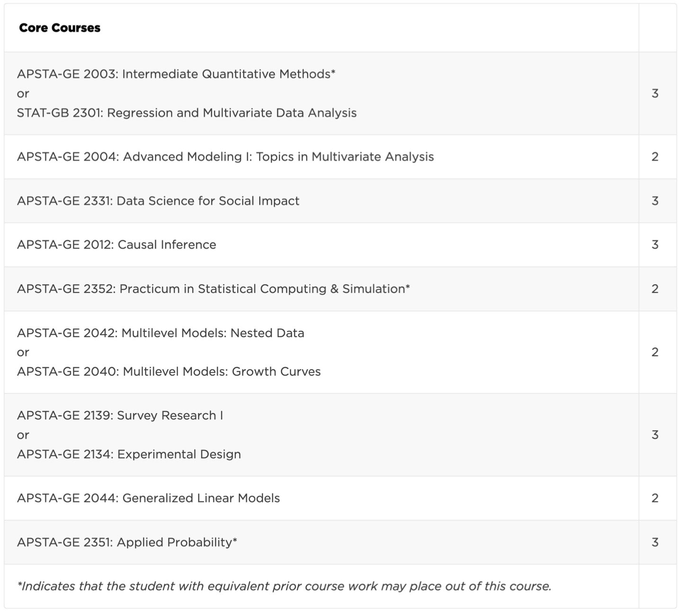This screenshot has width=683, height=616.
Task: Click APSTA-GE 2040: Multilevel Models: Growth Curves
Action: [x=169, y=371]
